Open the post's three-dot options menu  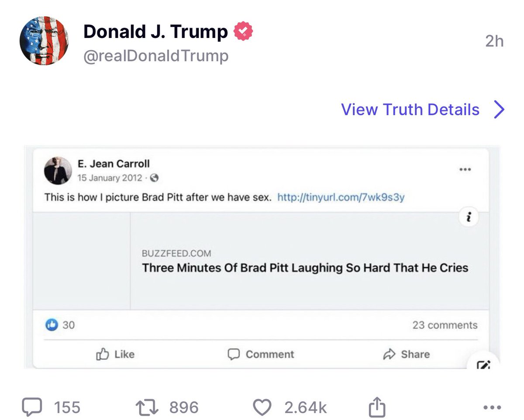coord(492,407)
